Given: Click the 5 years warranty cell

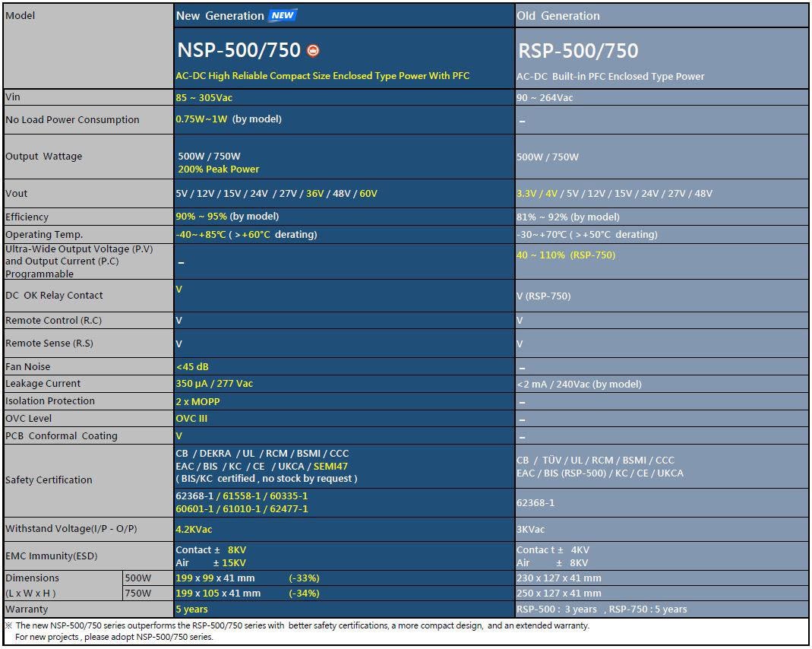Looking at the screenshot, I should tap(189, 609).
